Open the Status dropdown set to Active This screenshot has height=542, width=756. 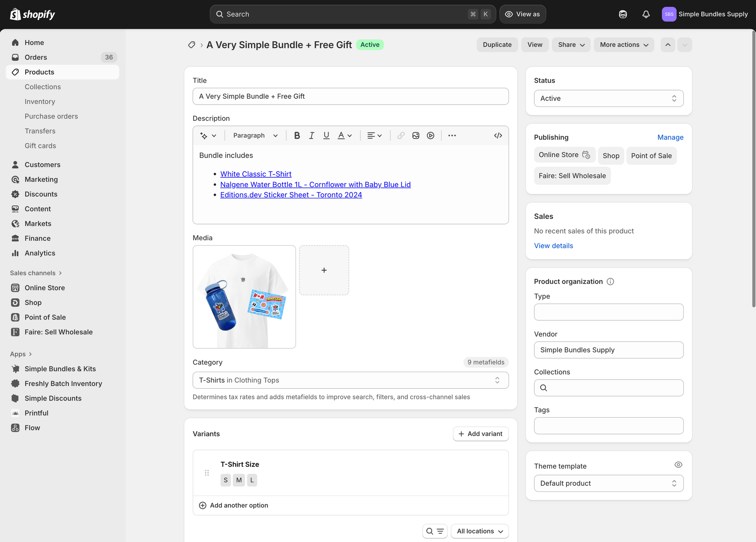(x=608, y=98)
